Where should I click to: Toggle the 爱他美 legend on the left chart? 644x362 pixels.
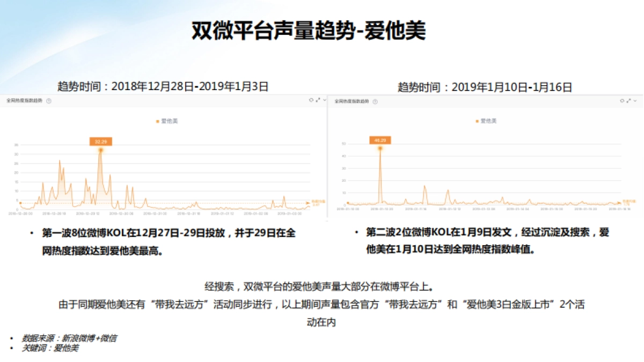click(x=165, y=120)
